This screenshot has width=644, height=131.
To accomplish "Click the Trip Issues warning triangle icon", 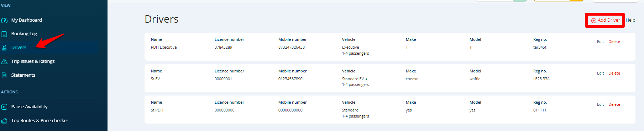I will tap(4, 61).
